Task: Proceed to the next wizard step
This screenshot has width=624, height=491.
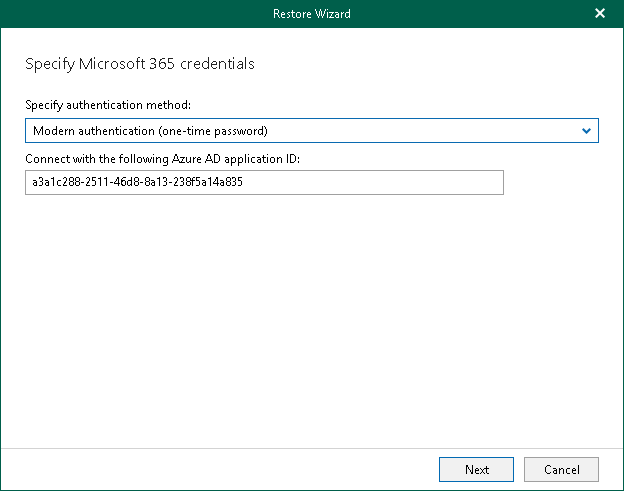Action: point(476,469)
